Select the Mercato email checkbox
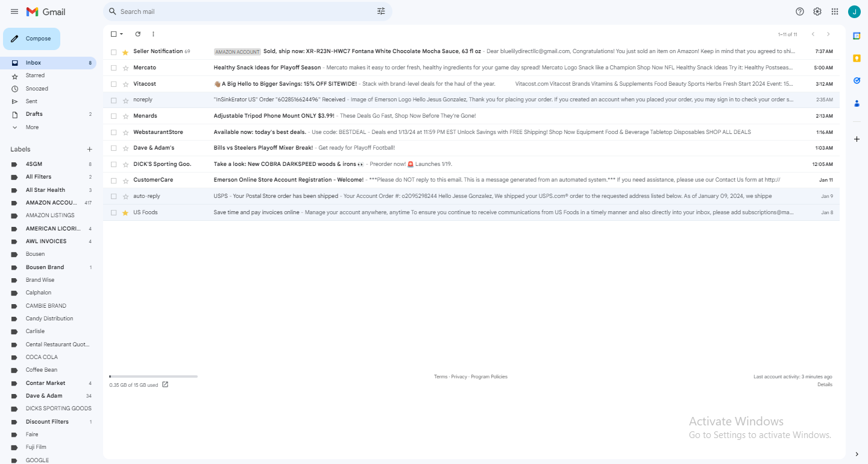Viewport: 868px width, 464px height. [x=113, y=68]
